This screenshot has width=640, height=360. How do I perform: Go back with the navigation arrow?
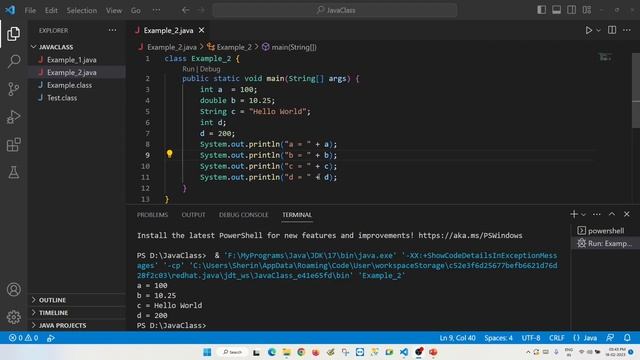tap(185, 10)
